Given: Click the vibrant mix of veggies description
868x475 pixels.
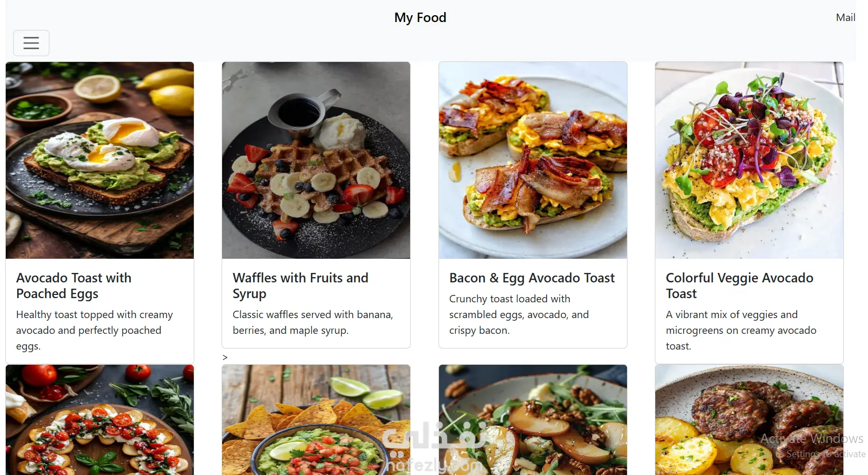Looking at the screenshot, I should [x=740, y=330].
